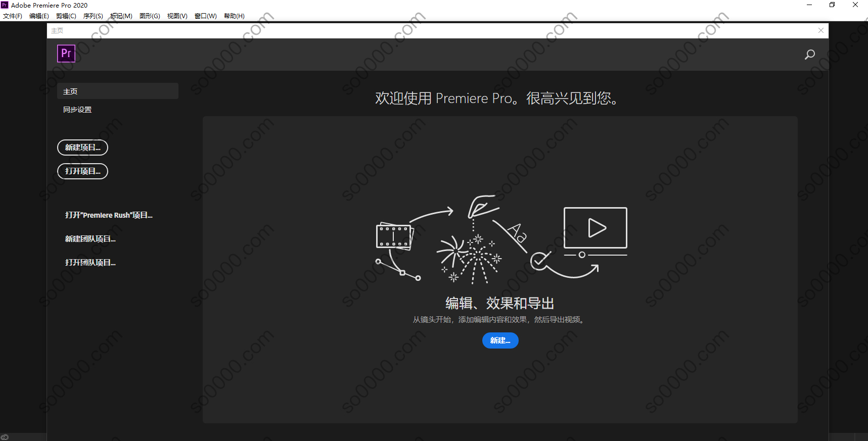868x441 pixels.
Task: Click 打开团队项目... link
Action: [90, 263]
